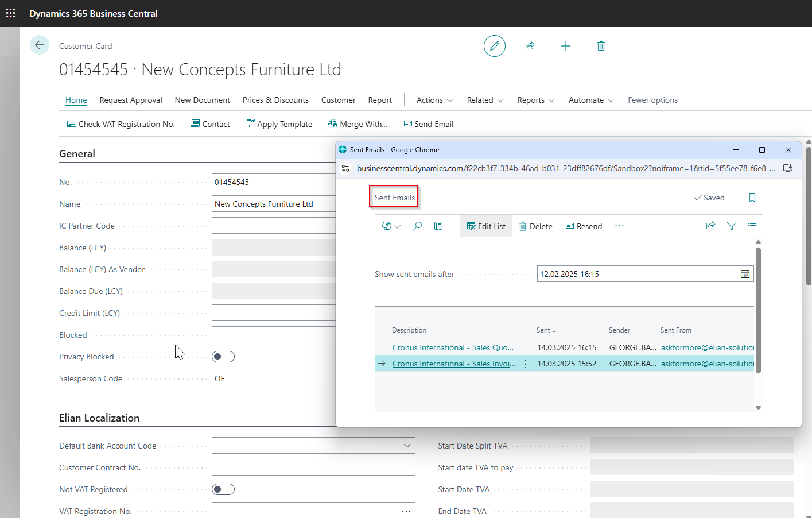Toggle the Not VAT Registered switch

coord(223,489)
